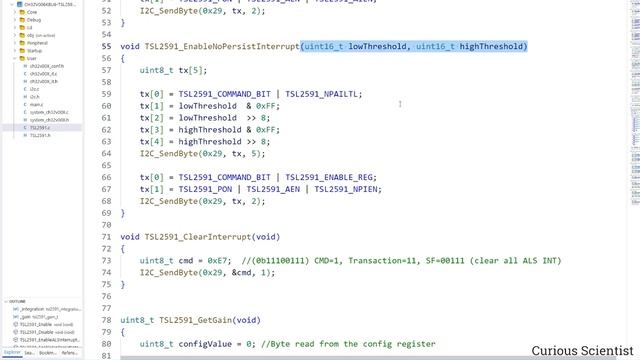This screenshot has width=640, height=360.
Task: Collapse the OUTLINE section
Action: (6, 301)
